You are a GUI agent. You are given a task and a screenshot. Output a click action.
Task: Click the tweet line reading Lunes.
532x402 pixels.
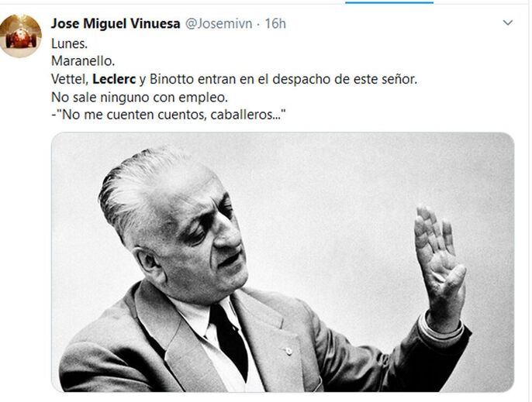tap(69, 43)
